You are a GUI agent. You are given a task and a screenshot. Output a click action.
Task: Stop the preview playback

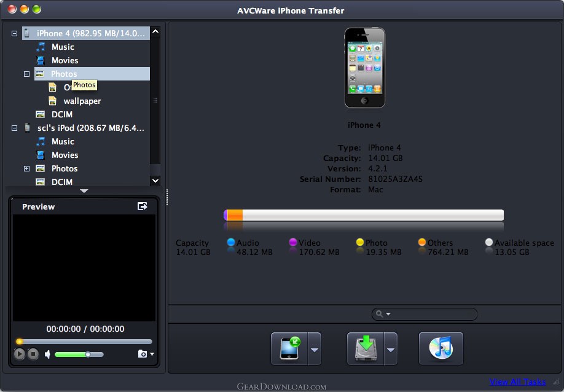33,355
